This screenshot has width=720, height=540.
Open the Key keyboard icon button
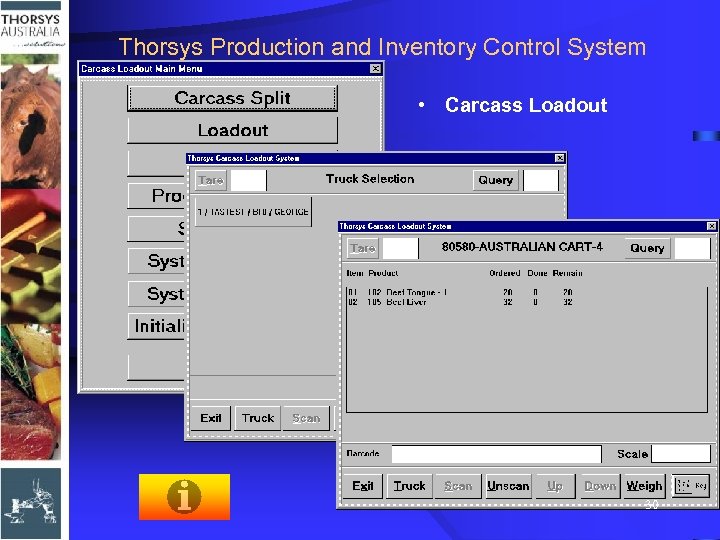[x=691, y=486]
